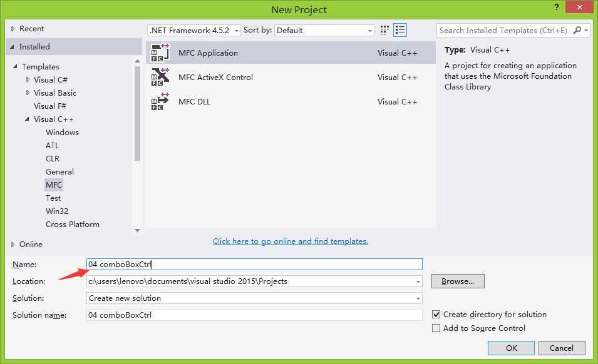598x364 pixels.
Task: Select Test category
Action: 53,198
